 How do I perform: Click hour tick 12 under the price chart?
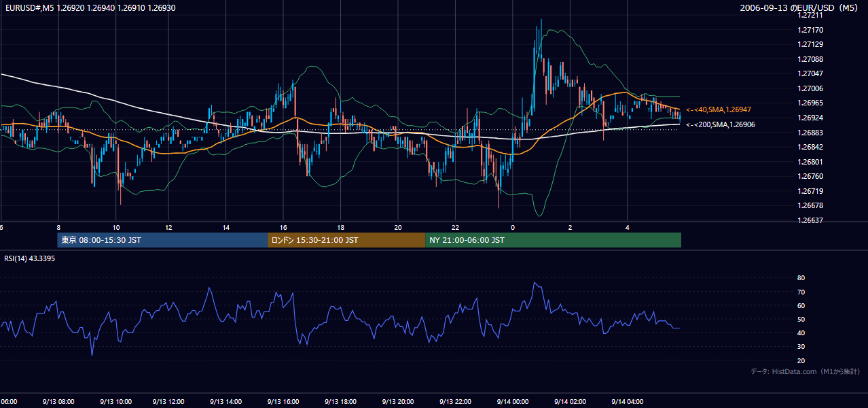pos(168,228)
